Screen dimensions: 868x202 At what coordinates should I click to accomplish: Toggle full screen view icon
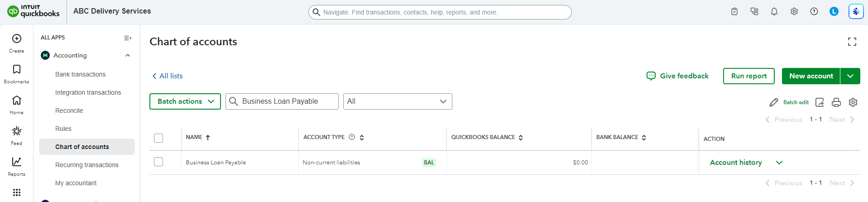(852, 42)
